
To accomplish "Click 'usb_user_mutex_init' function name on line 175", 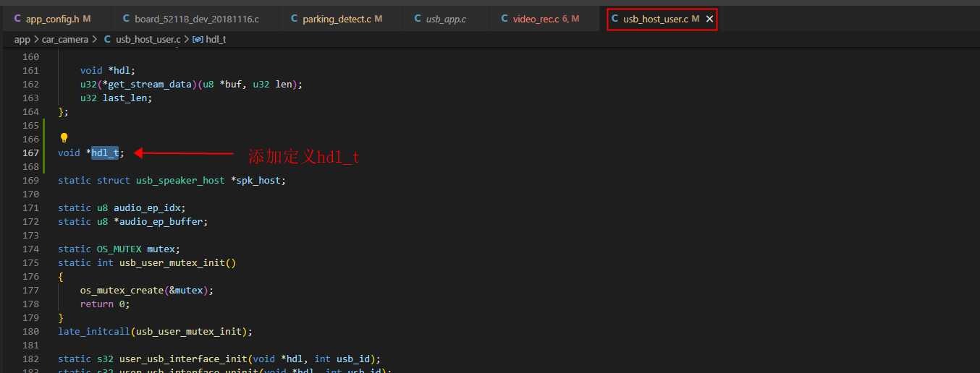I will (172, 262).
